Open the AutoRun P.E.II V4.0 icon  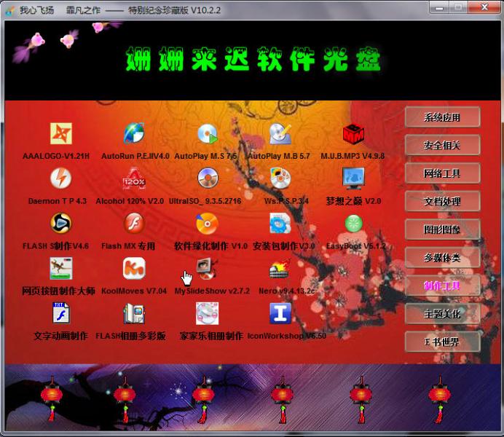tap(134, 133)
